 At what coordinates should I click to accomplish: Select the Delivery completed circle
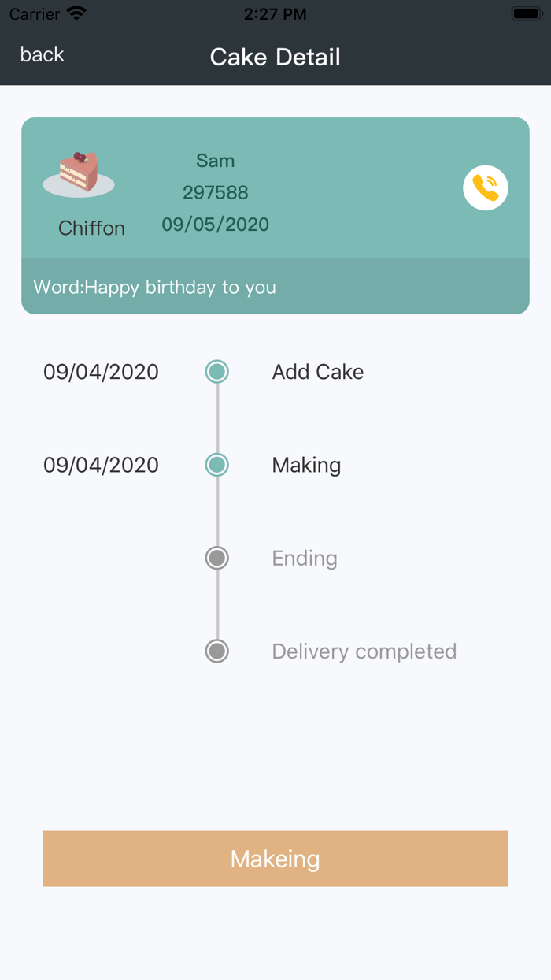pyautogui.click(x=216, y=651)
